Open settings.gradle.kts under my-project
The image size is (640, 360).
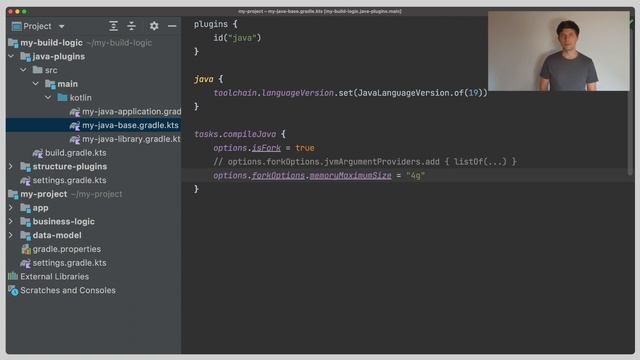[x=69, y=263]
